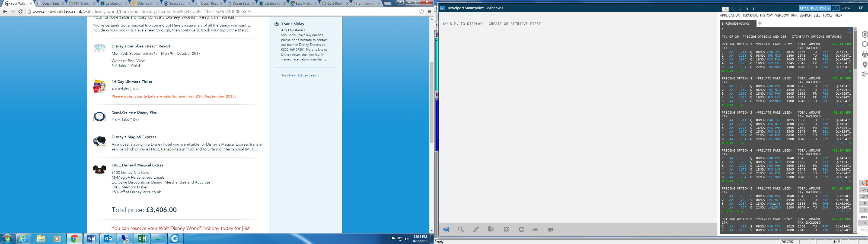Click the expand-collapse icon in the terminal's corner
The height and width of the screenshot is (244, 868).
[x=849, y=30]
